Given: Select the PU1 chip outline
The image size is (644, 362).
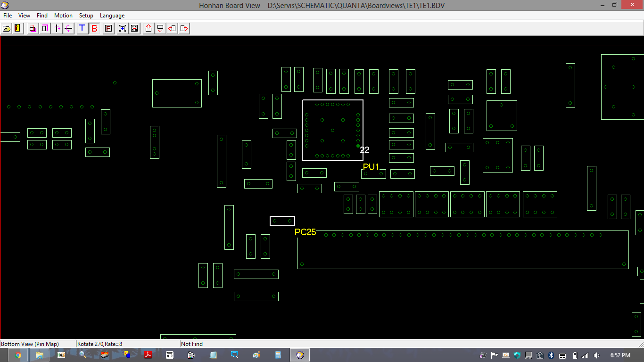Looking at the screenshot, I should coord(332,130).
